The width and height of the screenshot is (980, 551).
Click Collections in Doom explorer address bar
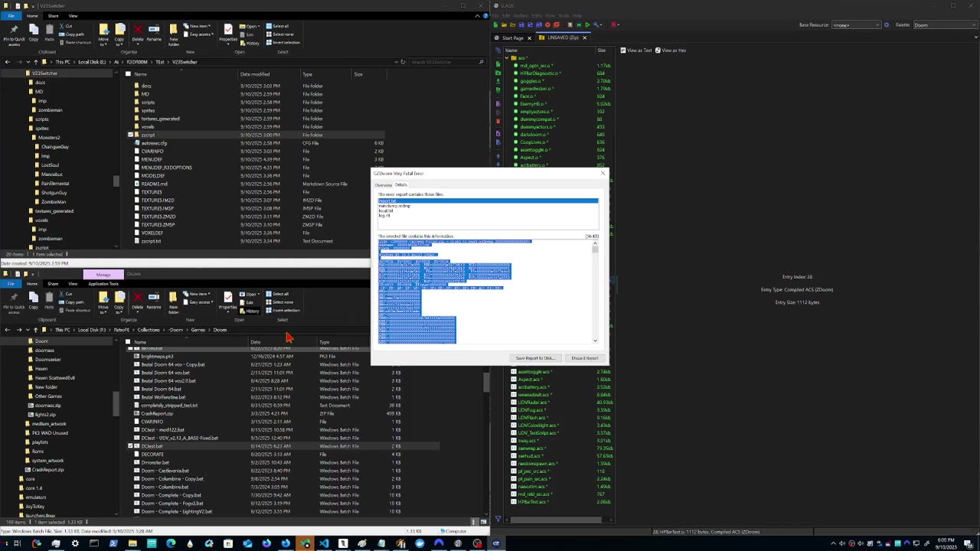pyautogui.click(x=149, y=330)
